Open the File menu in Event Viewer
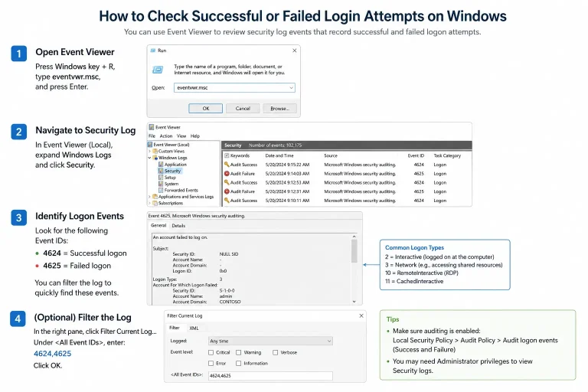The image size is (588, 392). (x=152, y=136)
